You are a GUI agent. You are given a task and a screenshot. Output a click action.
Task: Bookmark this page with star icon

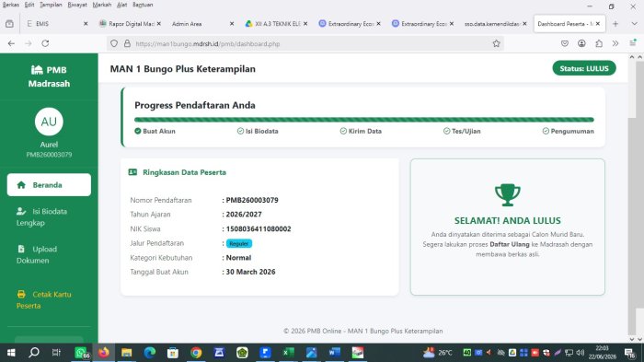pos(496,43)
